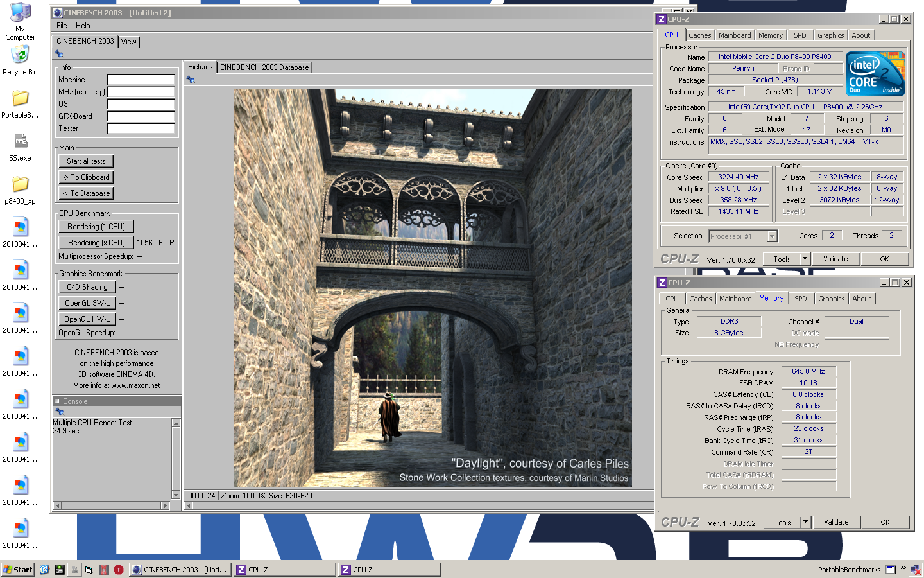Launch Internet Explorer from quick launch
The width and height of the screenshot is (924, 578).
[44, 570]
